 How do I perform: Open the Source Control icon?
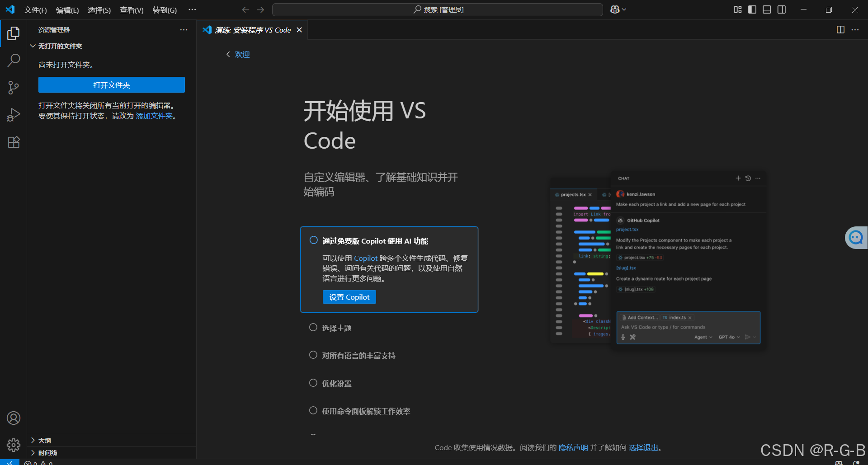(14, 87)
